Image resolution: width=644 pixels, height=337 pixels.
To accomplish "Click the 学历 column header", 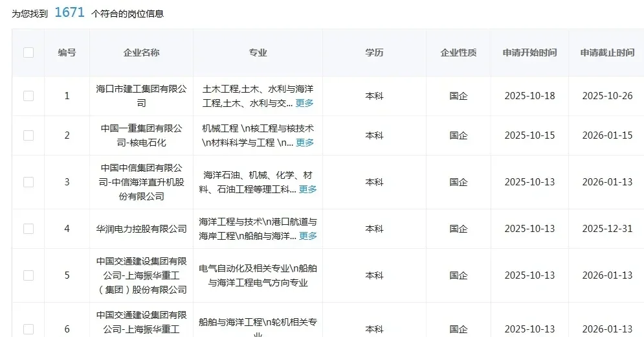I will click(374, 52).
